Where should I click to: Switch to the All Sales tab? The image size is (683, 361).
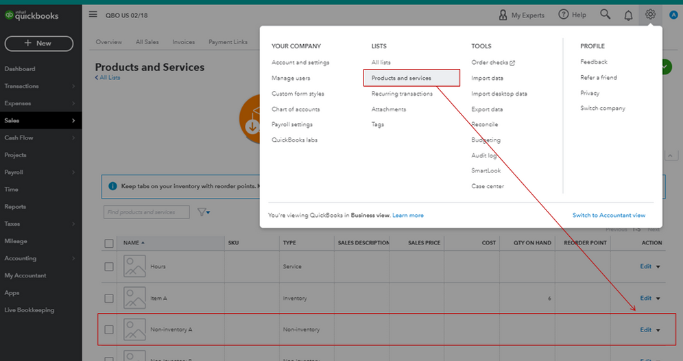pos(147,42)
